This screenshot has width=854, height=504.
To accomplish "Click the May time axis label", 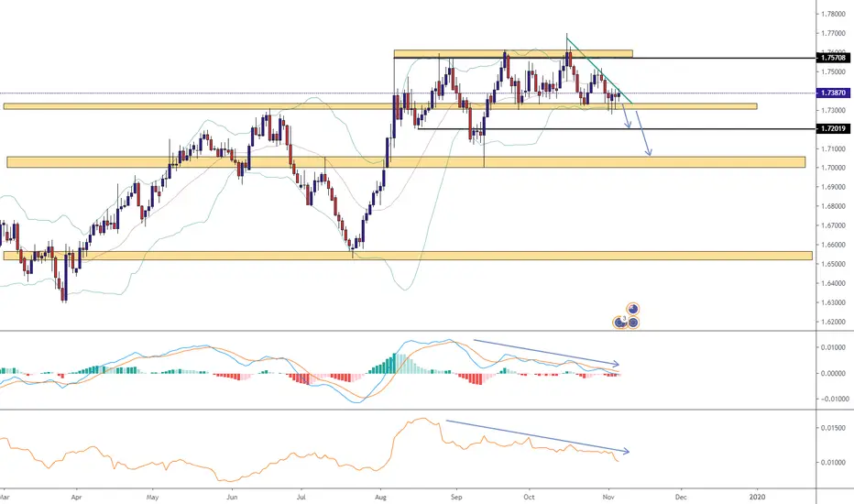I will [x=152, y=497].
